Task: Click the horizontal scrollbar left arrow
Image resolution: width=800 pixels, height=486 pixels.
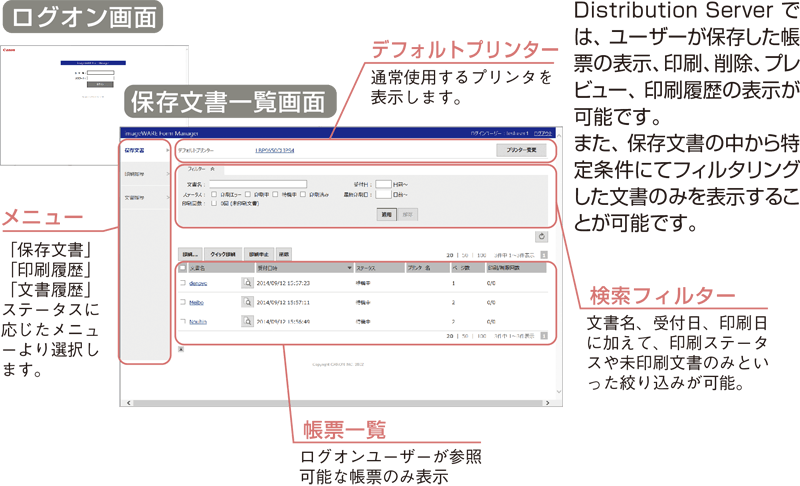Action: tap(129, 403)
